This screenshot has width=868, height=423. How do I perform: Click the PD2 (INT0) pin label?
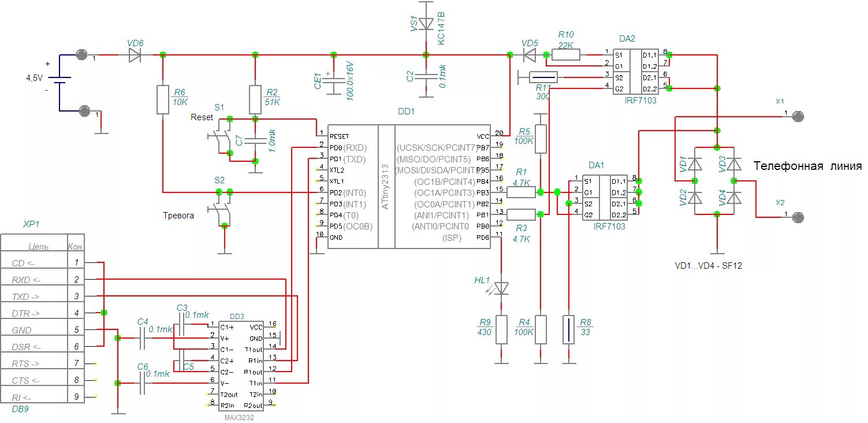coord(348,192)
